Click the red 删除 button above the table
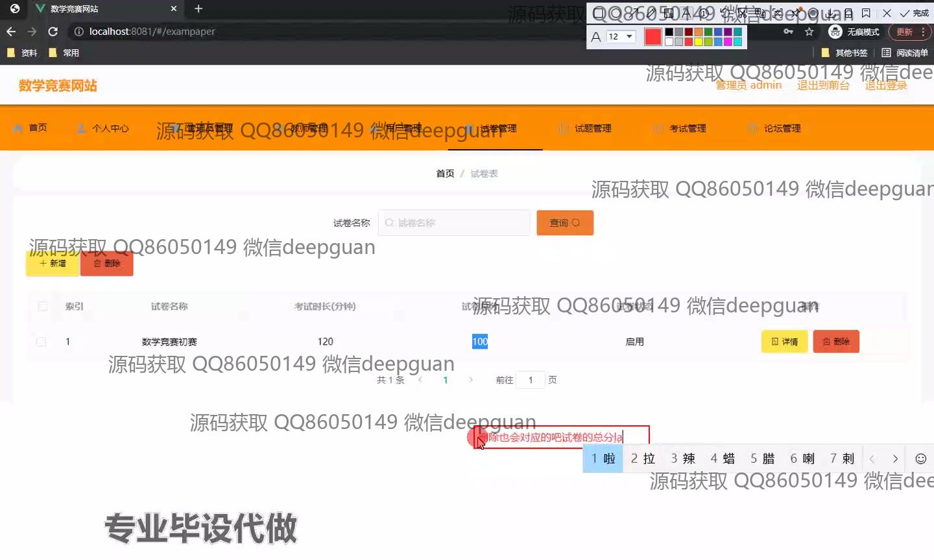This screenshot has height=560, width=934. 107,264
